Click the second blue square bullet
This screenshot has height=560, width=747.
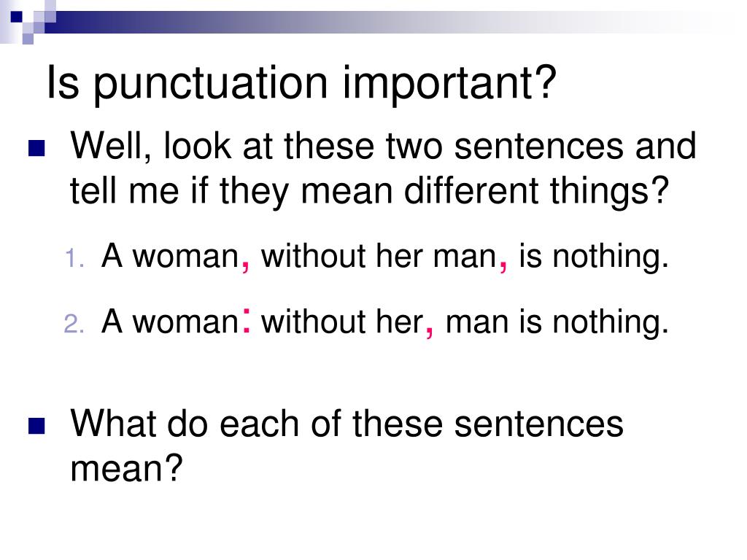36,426
